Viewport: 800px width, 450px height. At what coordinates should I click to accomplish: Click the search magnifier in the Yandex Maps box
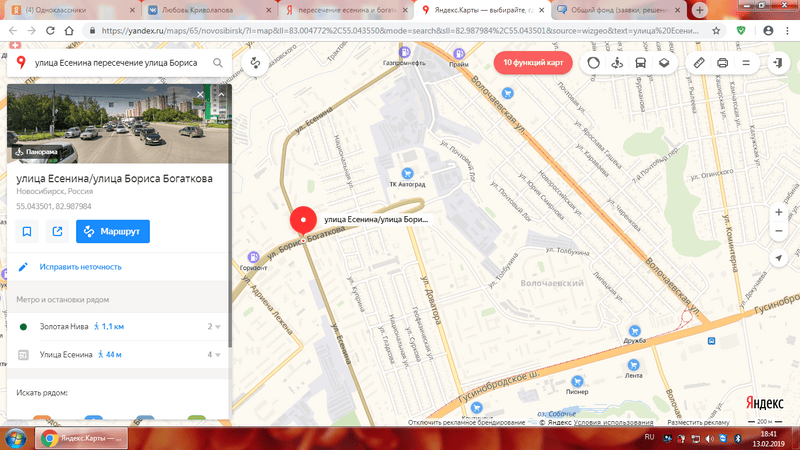[218, 63]
